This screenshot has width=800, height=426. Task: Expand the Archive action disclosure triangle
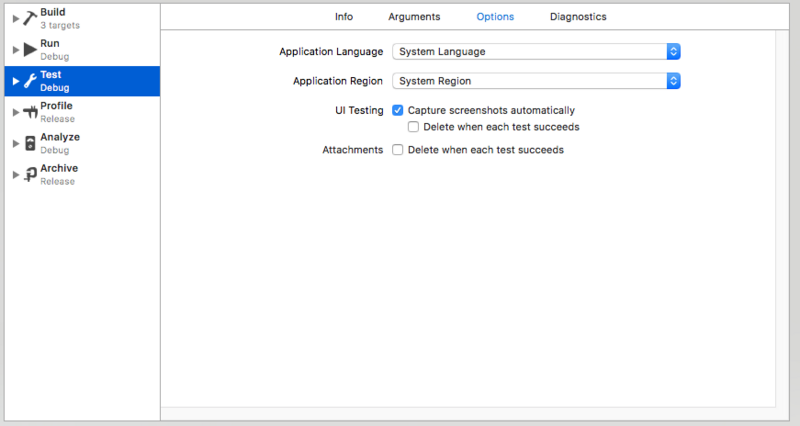(x=16, y=174)
